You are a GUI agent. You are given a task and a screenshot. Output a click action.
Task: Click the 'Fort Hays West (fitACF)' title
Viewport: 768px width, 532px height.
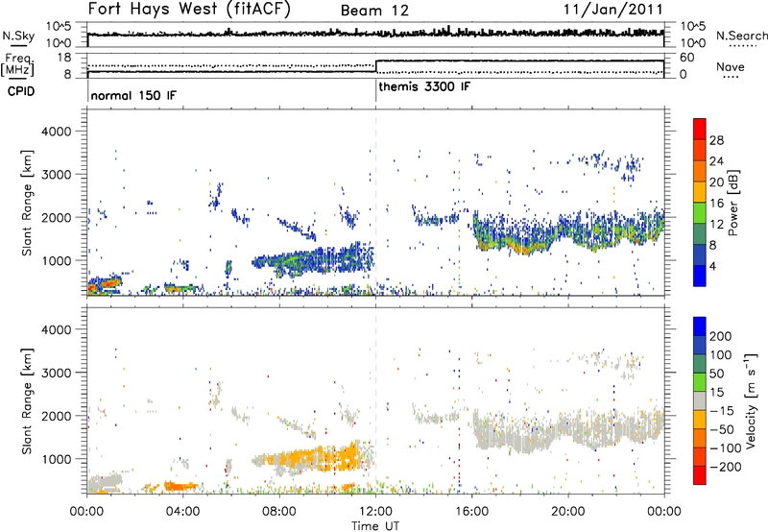pos(189,10)
